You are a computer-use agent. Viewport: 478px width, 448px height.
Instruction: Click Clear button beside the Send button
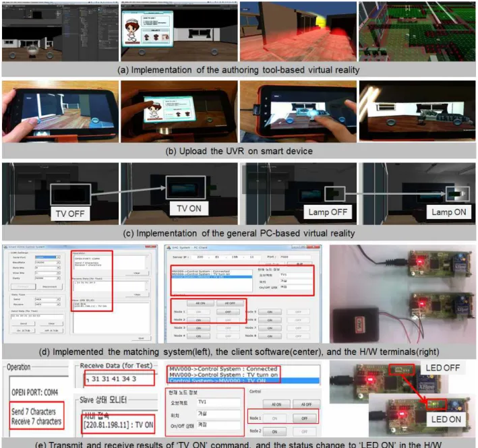(51, 323)
